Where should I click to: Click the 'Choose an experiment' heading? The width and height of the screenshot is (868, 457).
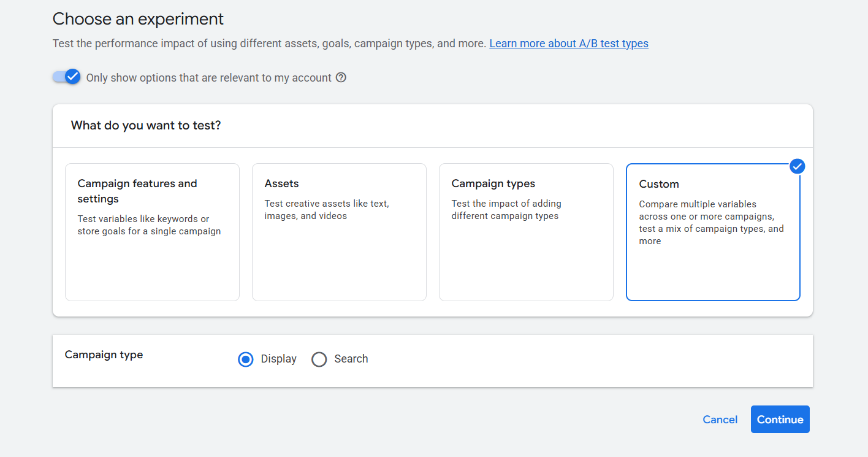point(139,19)
